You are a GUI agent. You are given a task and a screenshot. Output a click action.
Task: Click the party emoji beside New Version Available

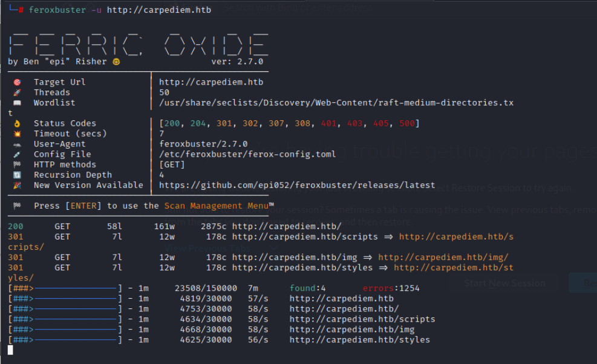pyautogui.click(x=17, y=185)
